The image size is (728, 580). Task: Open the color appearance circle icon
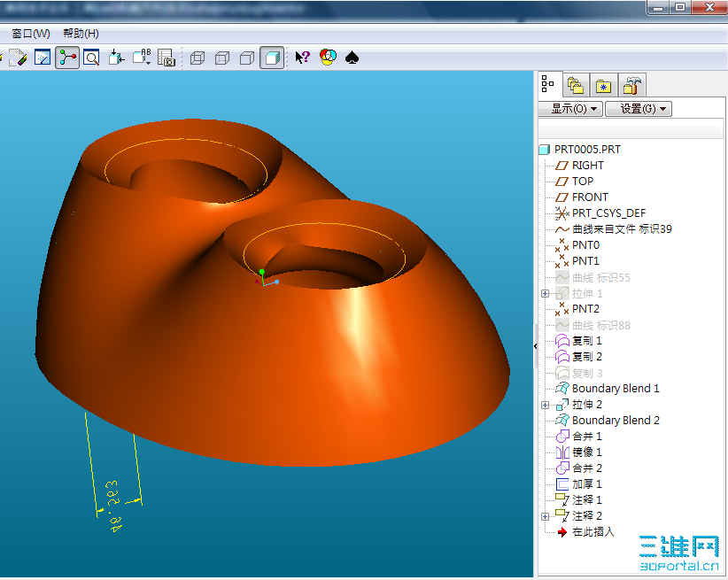pyautogui.click(x=328, y=57)
